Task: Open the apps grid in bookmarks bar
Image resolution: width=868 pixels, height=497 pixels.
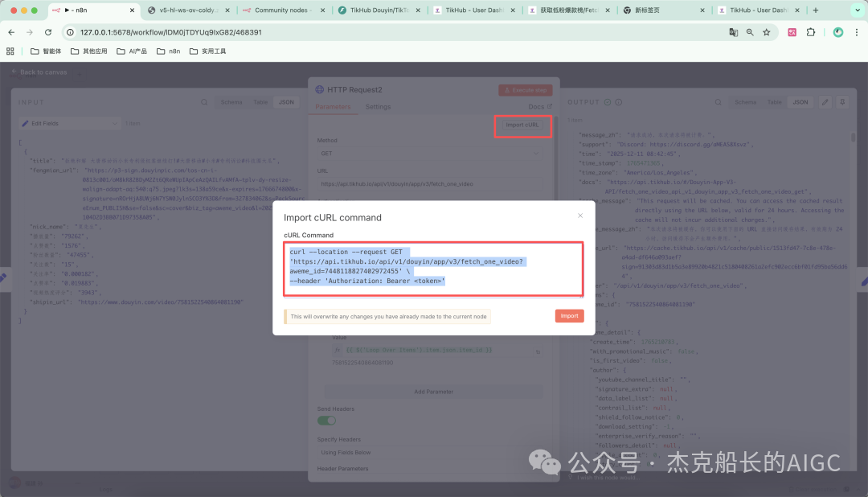Action: point(10,51)
